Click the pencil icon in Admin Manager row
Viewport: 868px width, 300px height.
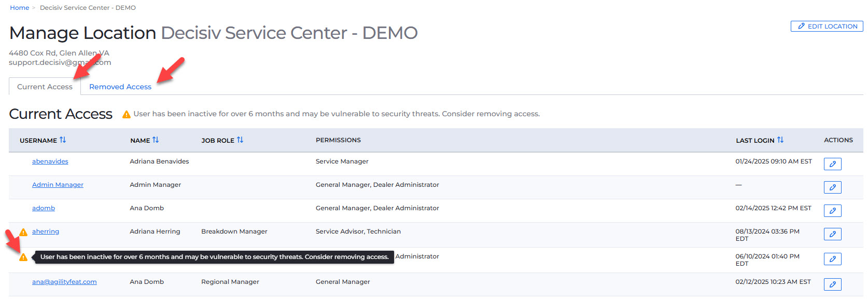click(832, 187)
